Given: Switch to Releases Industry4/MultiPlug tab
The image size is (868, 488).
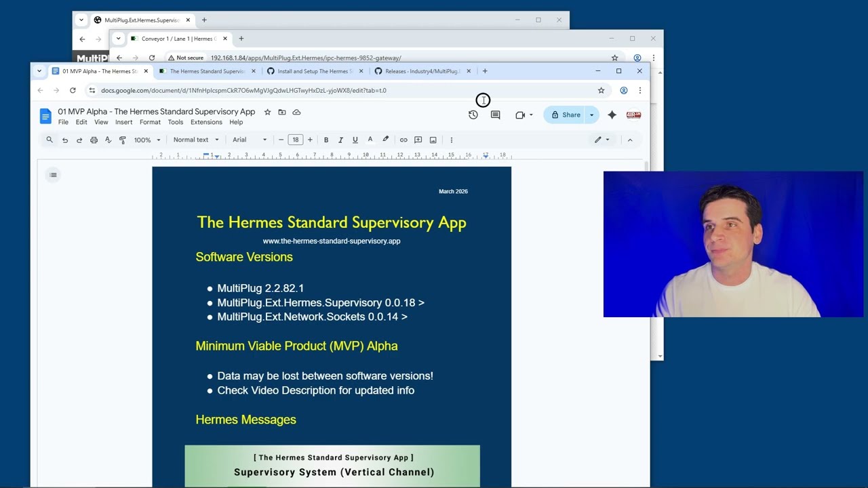Looking at the screenshot, I should [x=422, y=71].
